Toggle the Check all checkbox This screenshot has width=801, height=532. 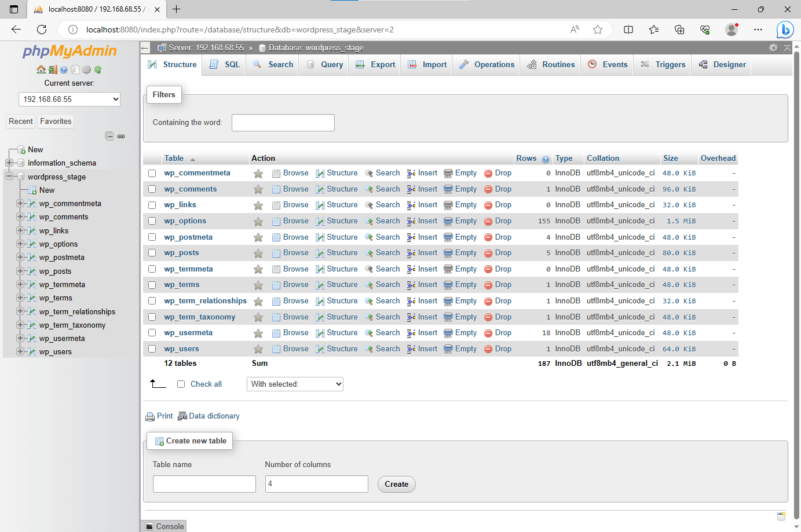click(181, 384)
